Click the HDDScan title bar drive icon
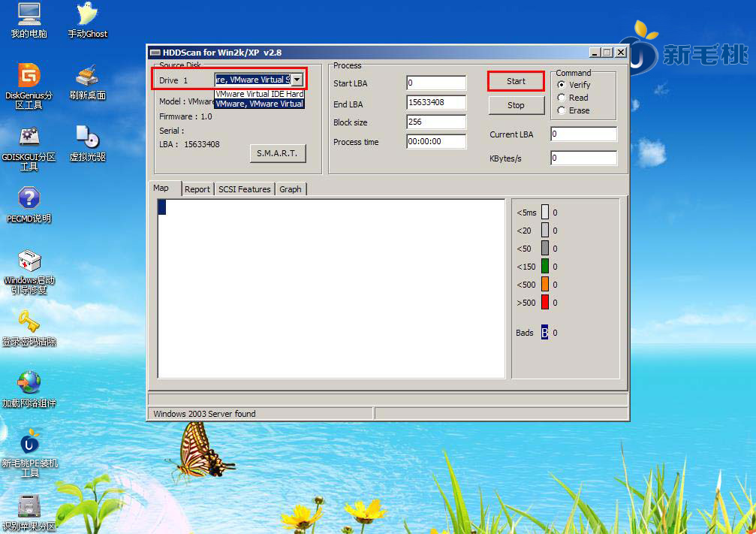The image size is (756, 534). (155, 53)
